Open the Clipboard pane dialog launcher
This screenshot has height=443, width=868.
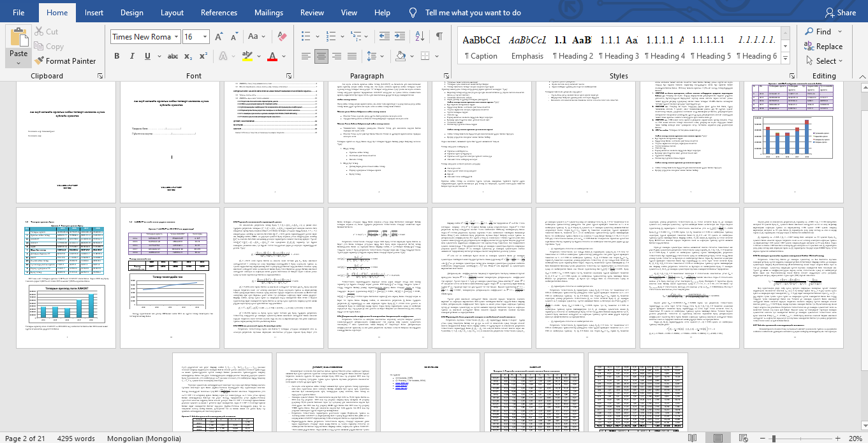click(100, 76)
